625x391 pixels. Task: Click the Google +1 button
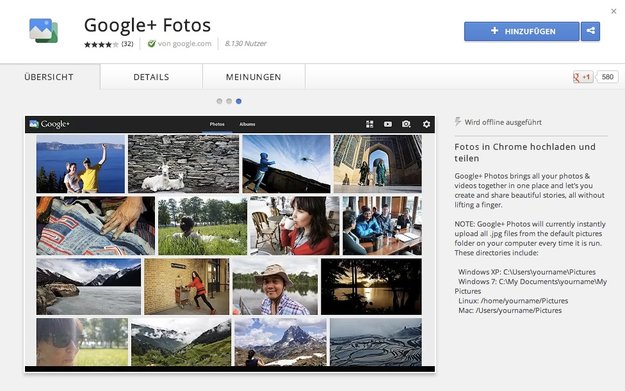point(582,77)
